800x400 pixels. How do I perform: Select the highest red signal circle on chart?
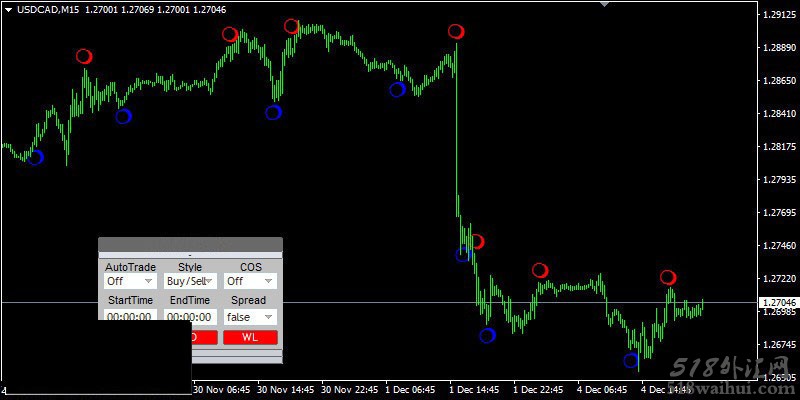(291, 26)
